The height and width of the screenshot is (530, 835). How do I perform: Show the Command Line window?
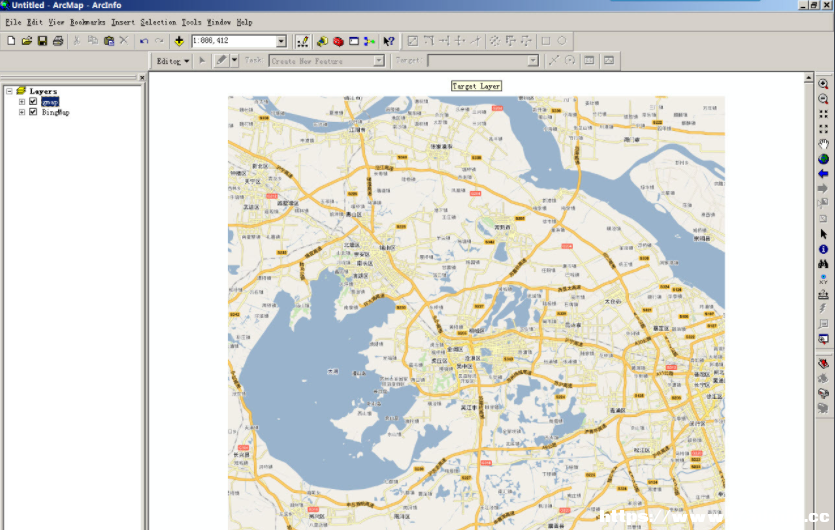pos(354,41)
